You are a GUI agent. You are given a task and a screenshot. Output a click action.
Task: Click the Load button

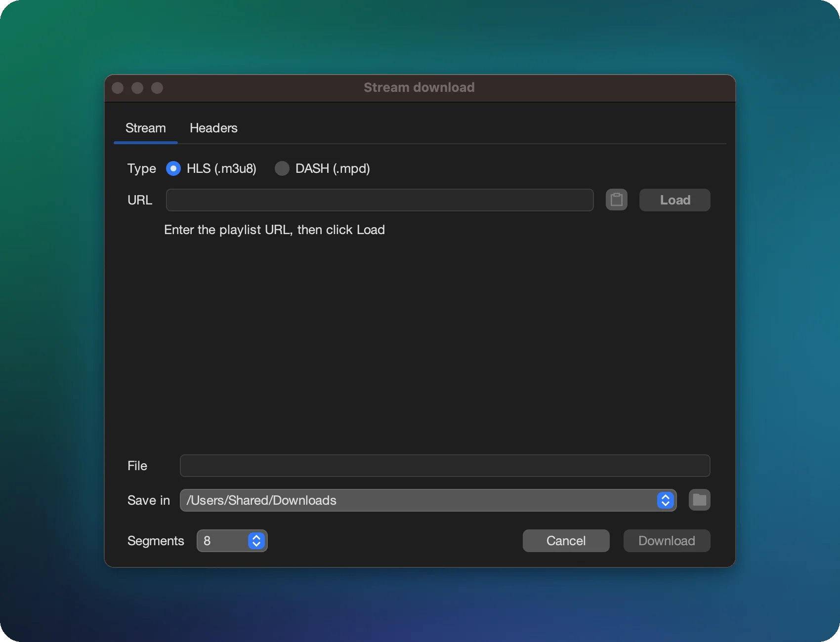coord(674,200)
